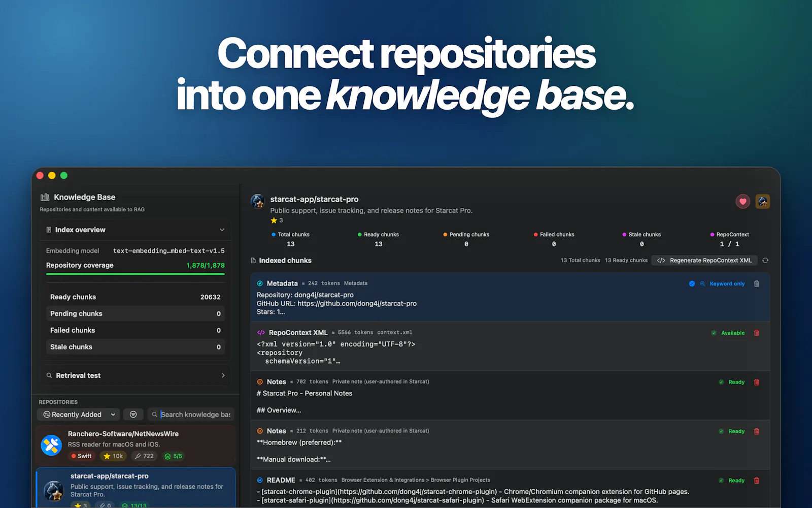
Task: Click the 212 tokens Notes chunk icon
Action: coord(260,431)
